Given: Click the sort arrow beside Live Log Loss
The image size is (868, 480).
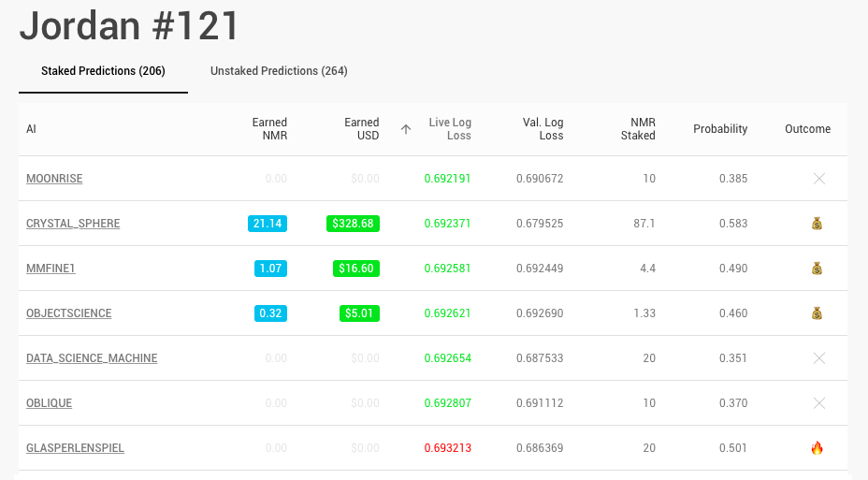Looking at the screenshot, I should [x=406, y=129].
